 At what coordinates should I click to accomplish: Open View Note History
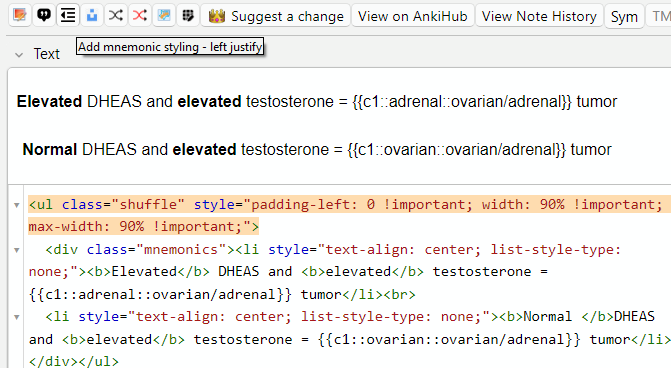[x=539, y=16]
